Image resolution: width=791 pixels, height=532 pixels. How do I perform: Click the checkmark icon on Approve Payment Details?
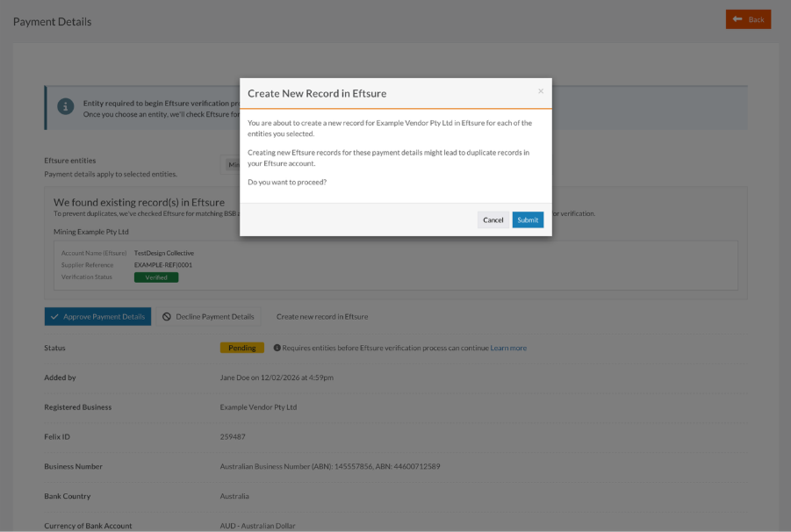coord(56,316)
